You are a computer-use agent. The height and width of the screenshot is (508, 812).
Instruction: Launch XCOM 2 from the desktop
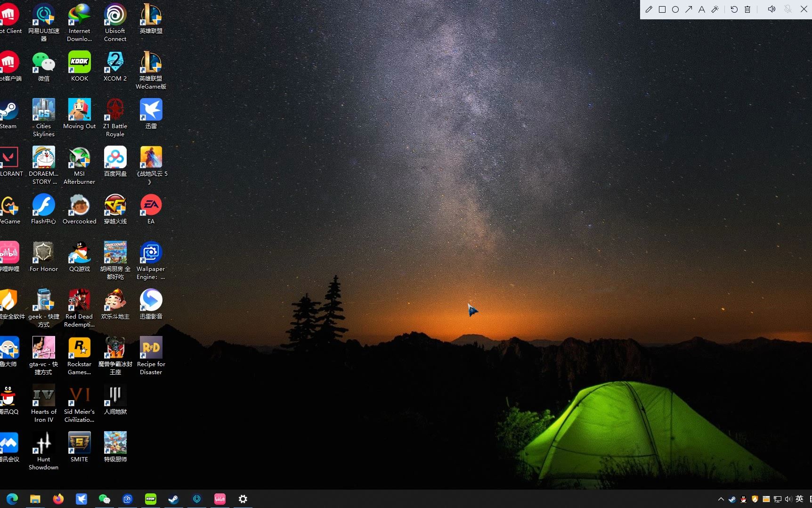[115, 66]
